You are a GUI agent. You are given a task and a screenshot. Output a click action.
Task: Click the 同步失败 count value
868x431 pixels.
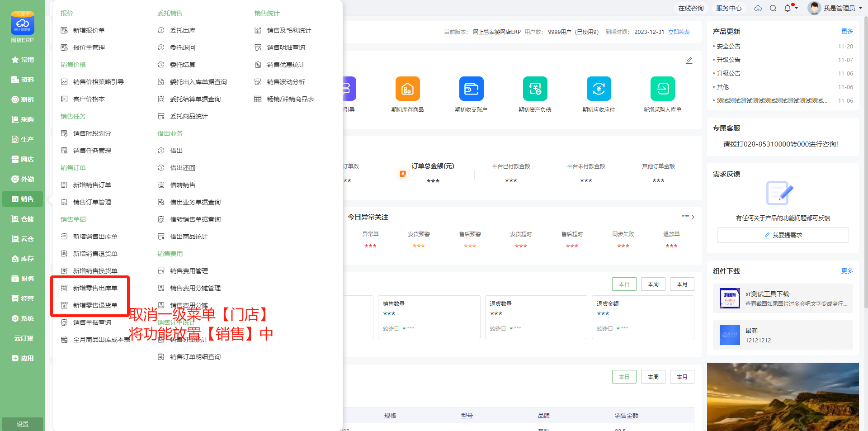pos(623,246)
